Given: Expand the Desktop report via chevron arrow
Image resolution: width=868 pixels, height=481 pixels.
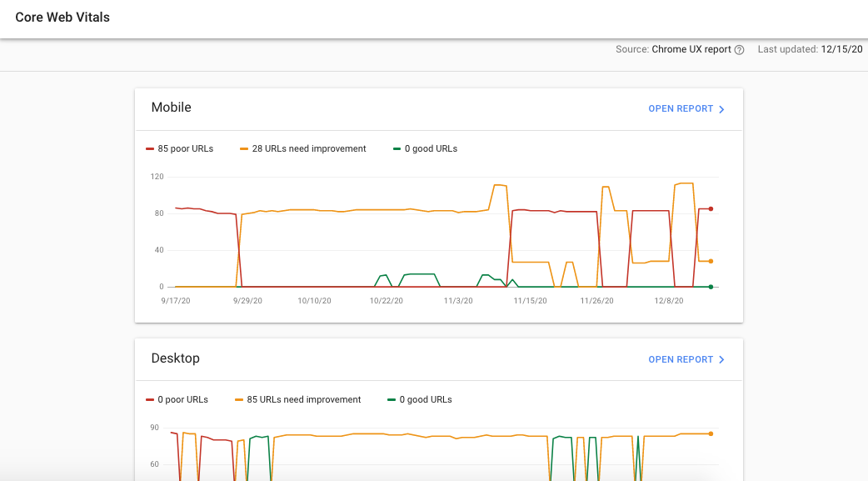Looking at the screenshot, I should pyautogui.click(x=721, y=359).
